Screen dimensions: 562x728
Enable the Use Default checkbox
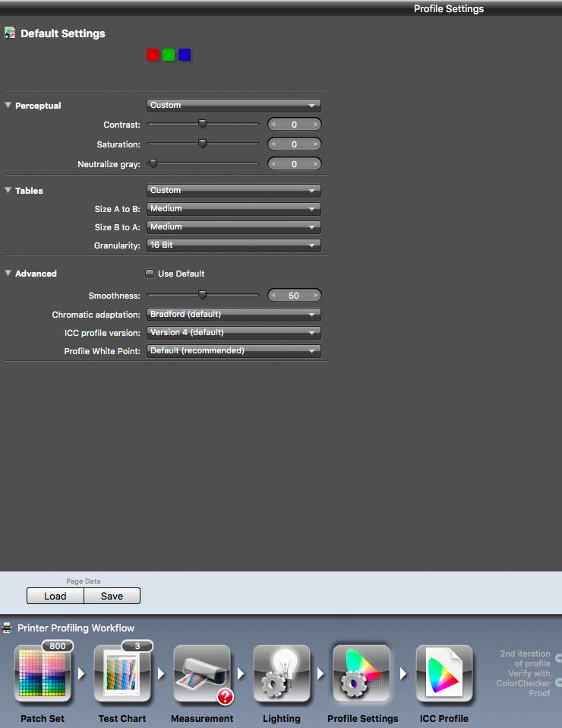(150, 274)
